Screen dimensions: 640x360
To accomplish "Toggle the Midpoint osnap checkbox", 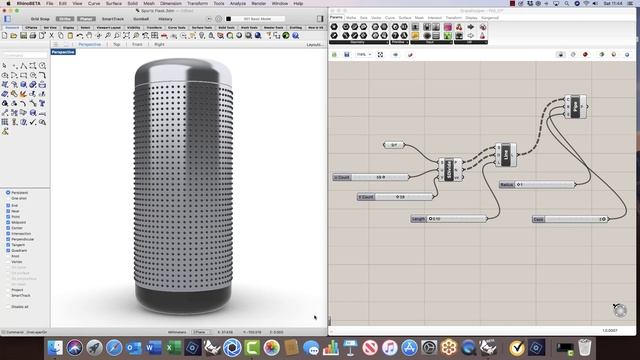I will pyautogui.click(x=8, y=222).
